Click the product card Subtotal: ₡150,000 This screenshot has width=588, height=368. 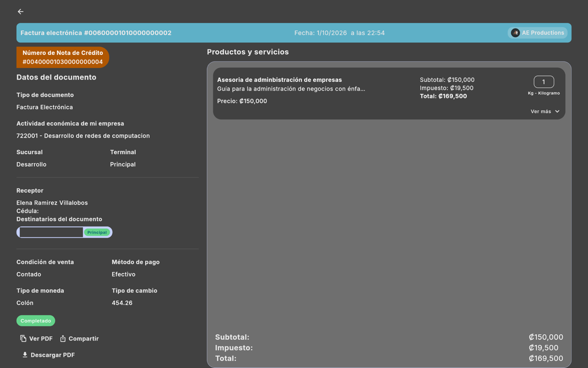[x=447, y=80]
